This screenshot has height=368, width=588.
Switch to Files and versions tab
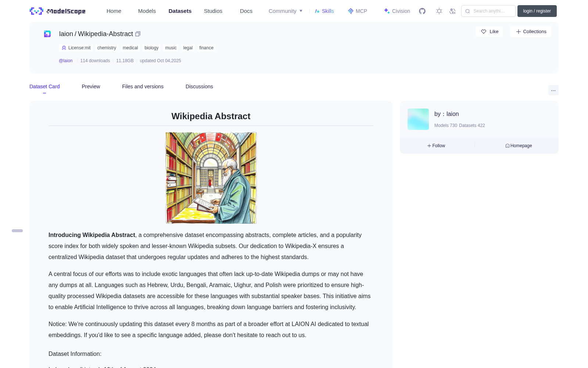(143, 86)
